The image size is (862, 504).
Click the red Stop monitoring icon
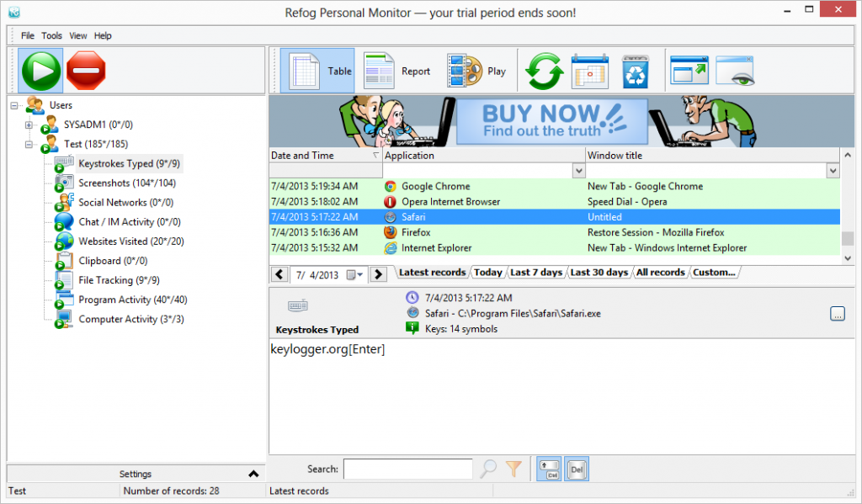pyautogui.click(x=86, y=71)
